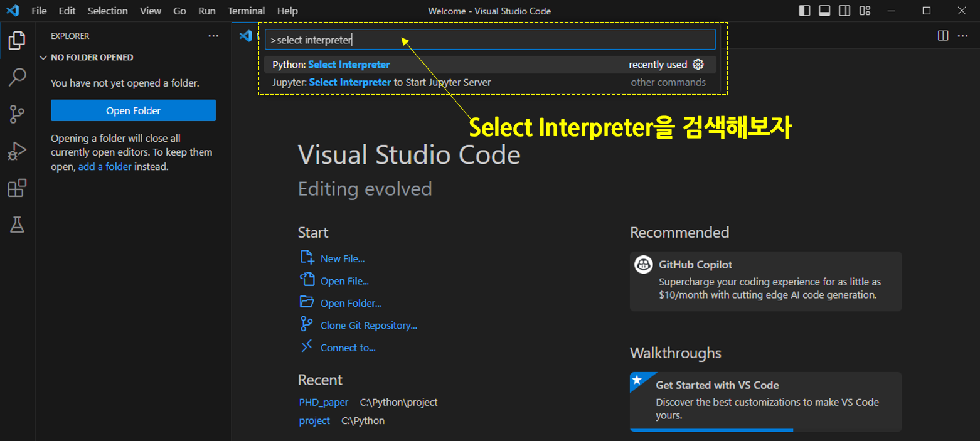Select Python: Select Interpreter command

[x=490, y=65]
